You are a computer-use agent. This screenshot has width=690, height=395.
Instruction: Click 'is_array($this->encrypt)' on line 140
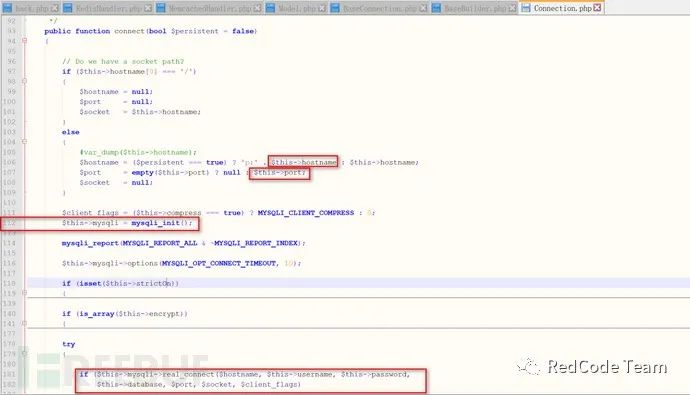(132, 314)
